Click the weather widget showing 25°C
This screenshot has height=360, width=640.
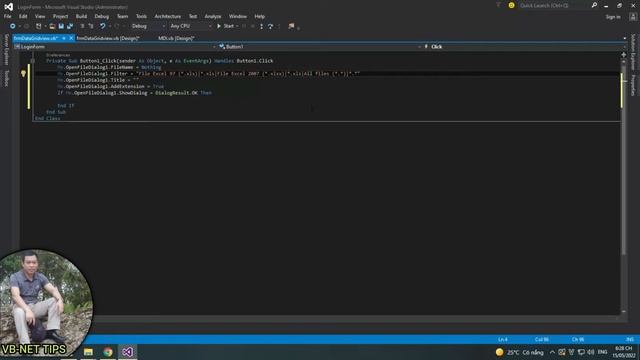[520, 352]
